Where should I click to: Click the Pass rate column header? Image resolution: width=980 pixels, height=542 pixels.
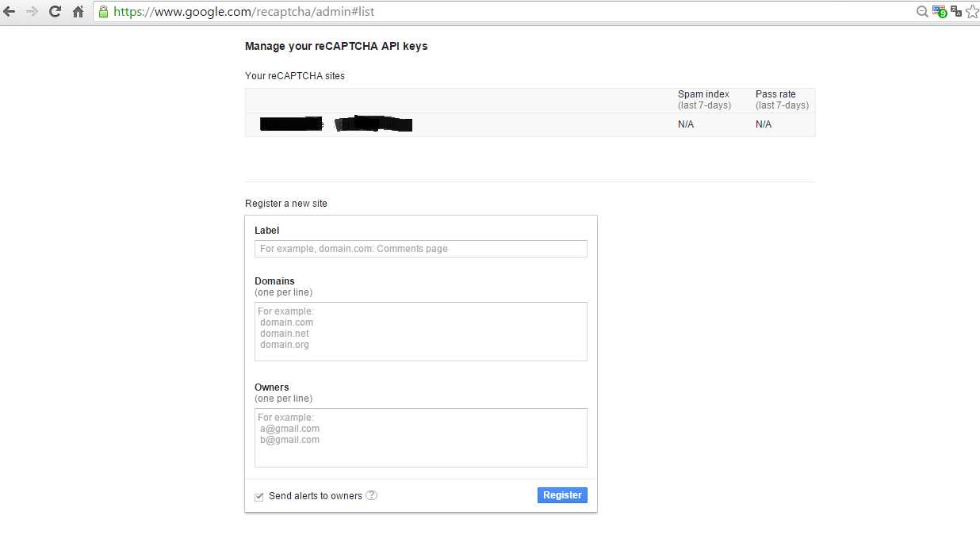[782, 100]
